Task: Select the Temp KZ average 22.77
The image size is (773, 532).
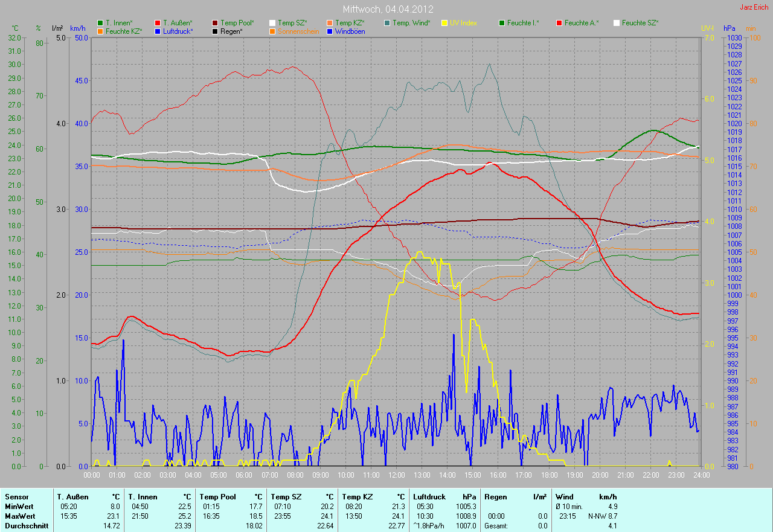Action: 397,526
